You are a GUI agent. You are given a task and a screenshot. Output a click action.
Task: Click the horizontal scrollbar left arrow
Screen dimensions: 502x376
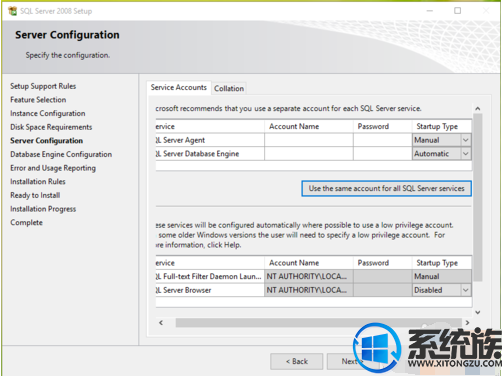(x=161, y=323)
